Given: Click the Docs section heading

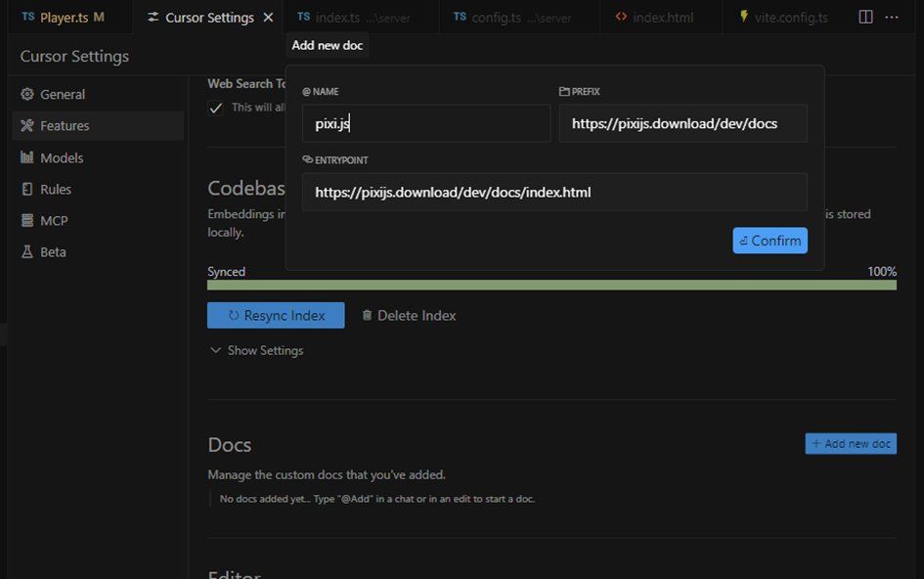Looking at the screenshot, I should pyautogui.click(x=229, y=445).
